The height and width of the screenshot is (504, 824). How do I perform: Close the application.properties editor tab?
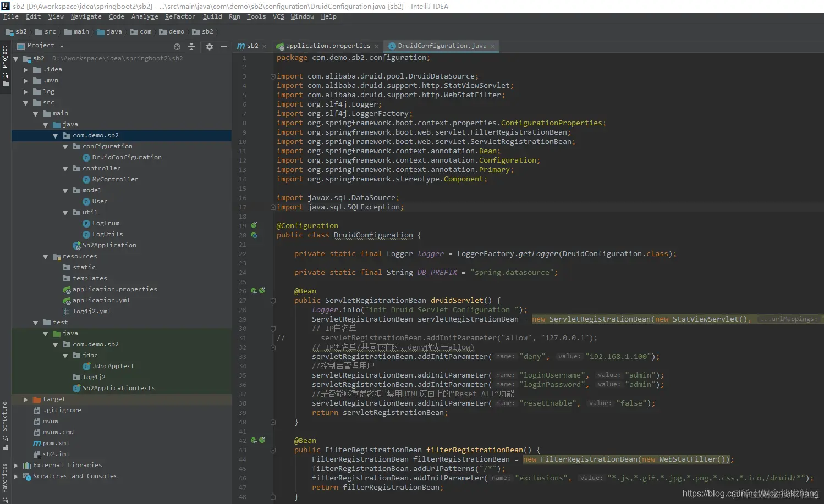[376, 46]
